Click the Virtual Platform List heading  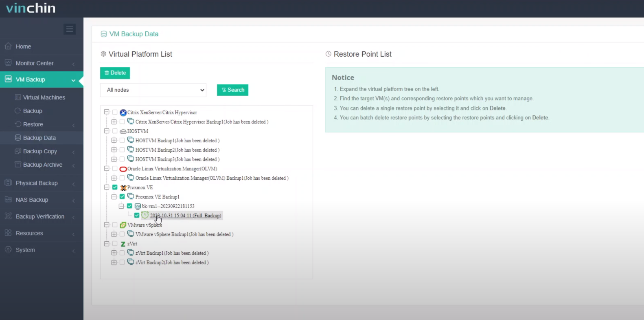[x=140, y=54]
